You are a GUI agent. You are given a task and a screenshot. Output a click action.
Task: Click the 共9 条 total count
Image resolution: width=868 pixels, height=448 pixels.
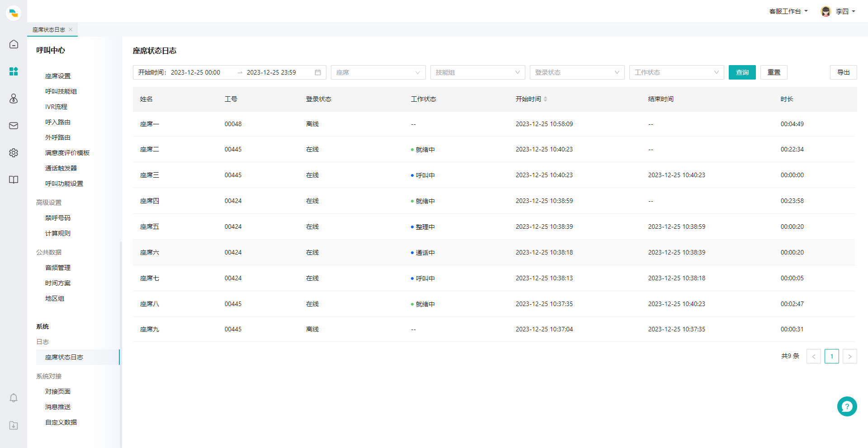pos(790,356)
